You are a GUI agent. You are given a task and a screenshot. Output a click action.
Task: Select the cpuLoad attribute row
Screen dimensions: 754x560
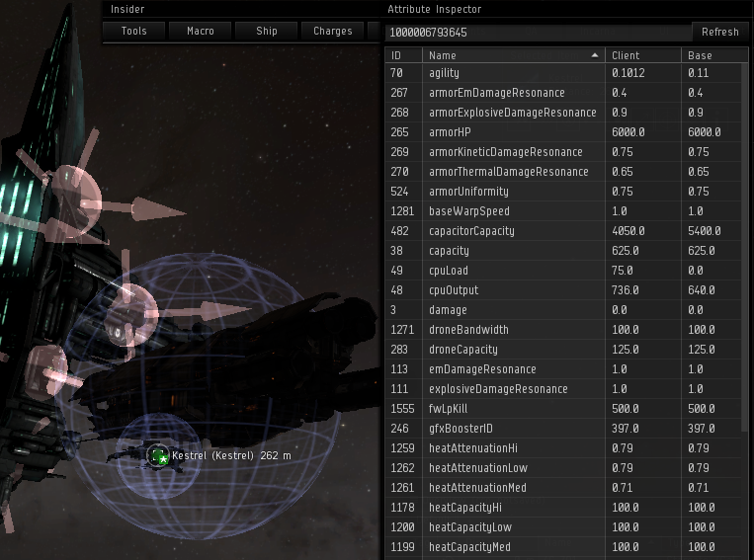[563, 271]
